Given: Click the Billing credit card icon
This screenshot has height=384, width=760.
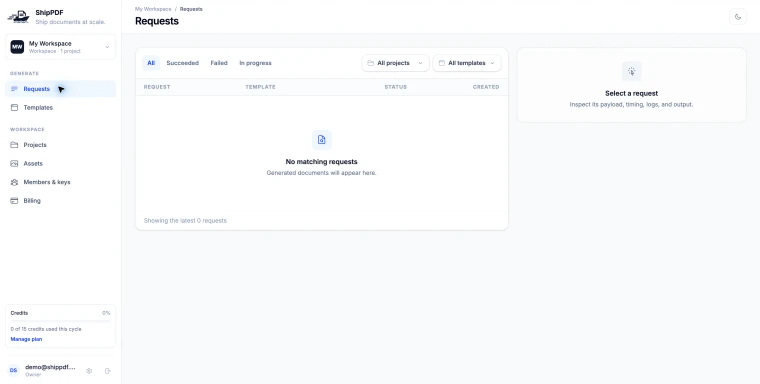Looking at the screenshot, I should click(14, 201).
